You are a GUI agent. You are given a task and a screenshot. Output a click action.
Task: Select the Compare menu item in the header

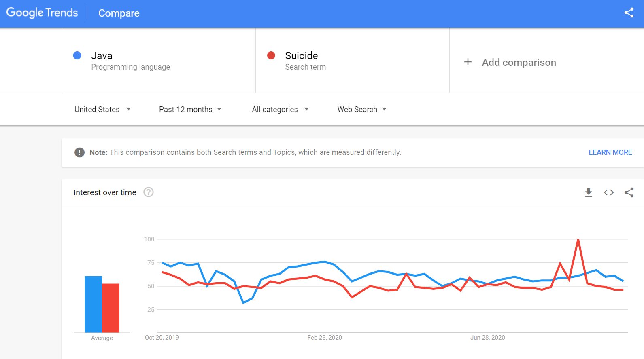pos(119,13)
